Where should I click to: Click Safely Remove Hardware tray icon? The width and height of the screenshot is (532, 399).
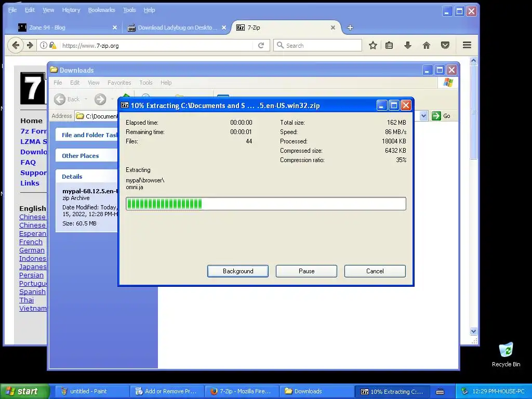pyautogui.click(x=464, y=391)
